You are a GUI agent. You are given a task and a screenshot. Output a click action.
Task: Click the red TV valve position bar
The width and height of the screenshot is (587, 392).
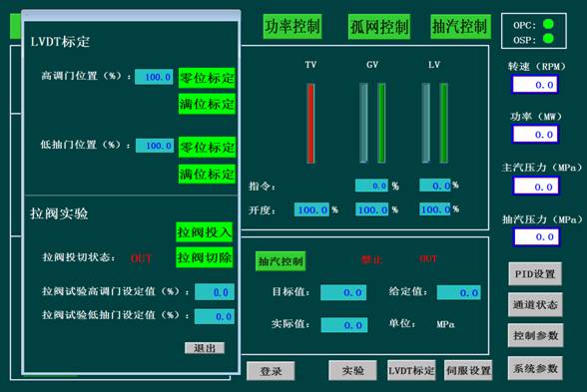pyautogui.click(x=310, y=124)
